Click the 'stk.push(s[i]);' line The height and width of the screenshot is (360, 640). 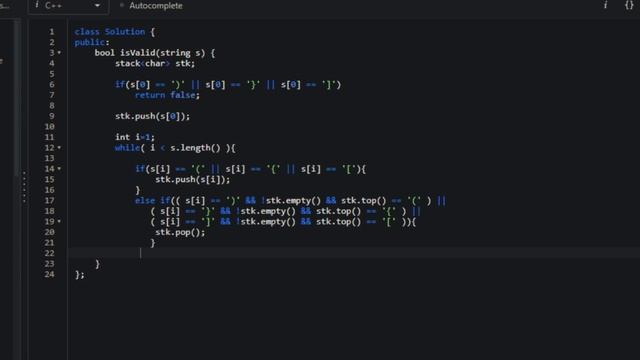tap(193, 180)
